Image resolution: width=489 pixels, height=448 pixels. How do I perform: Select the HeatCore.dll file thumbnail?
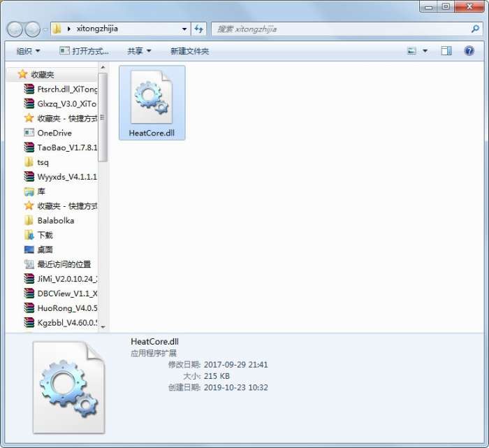152,103
